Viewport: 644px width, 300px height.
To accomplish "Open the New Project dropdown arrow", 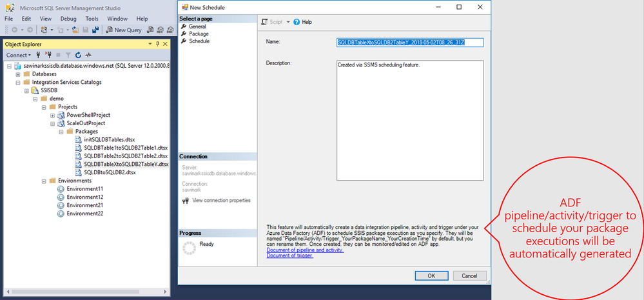I will coord(52,30).
